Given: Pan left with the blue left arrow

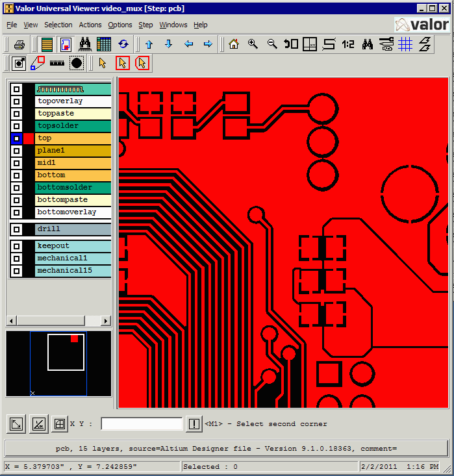Looking at the screenshot, I should click(188, 45).
